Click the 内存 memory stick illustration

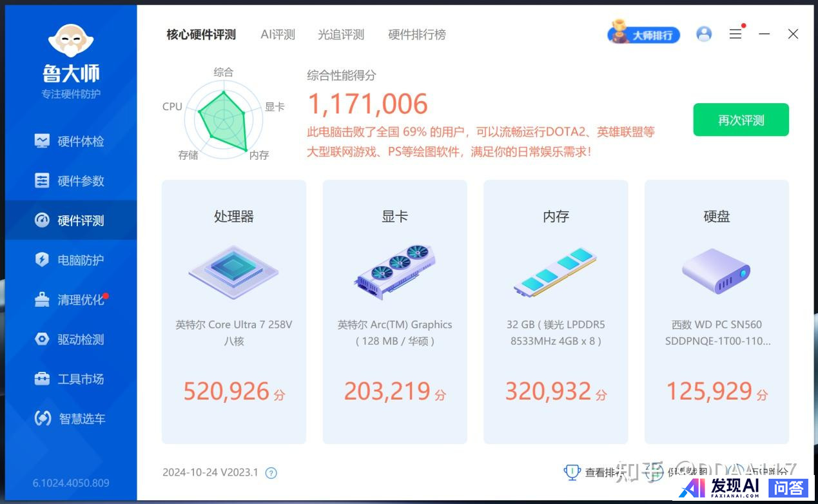pos(555,271)
